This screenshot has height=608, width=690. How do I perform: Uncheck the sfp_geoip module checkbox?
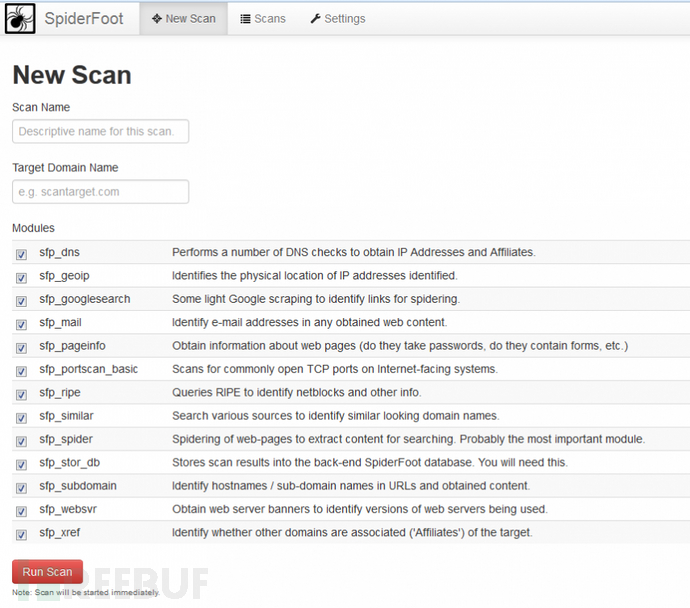21,278
